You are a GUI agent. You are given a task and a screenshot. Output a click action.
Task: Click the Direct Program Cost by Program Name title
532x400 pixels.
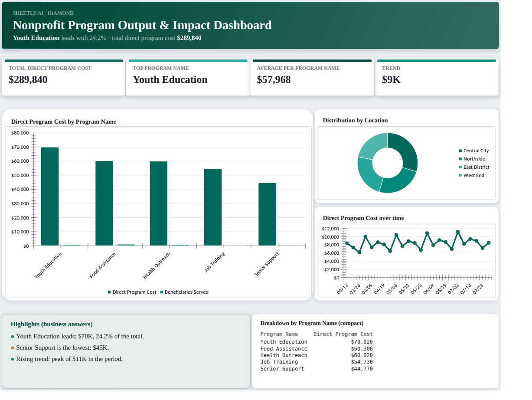click(64, 122)
